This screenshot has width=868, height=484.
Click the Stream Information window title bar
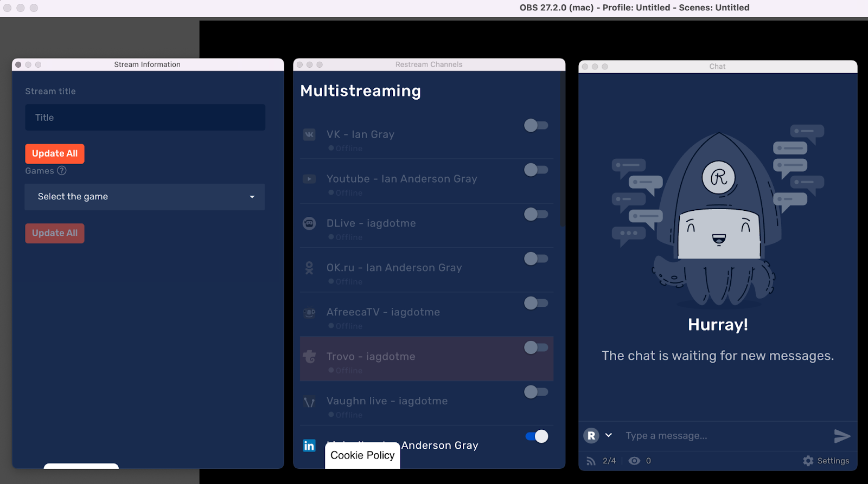pyautogui.click(x=148, y=64)
